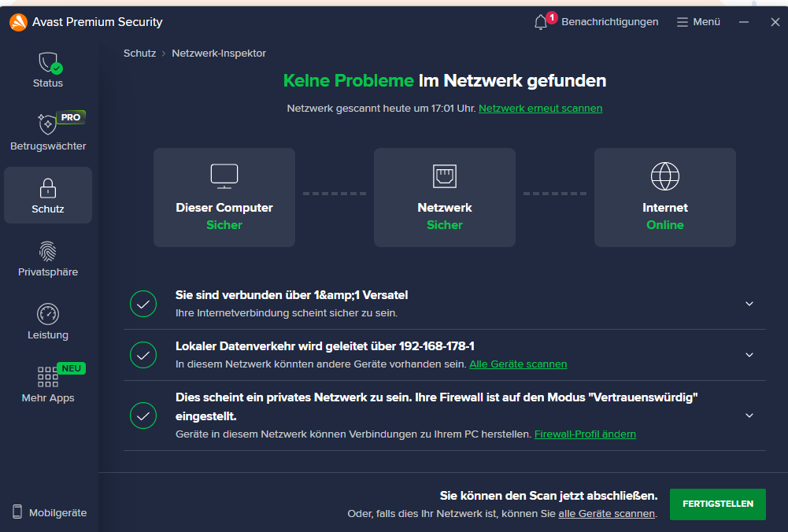The height and width of the screenshot is (532, 788).
Task: Open the Menü hamburger menu
Action: coord(698,22)
